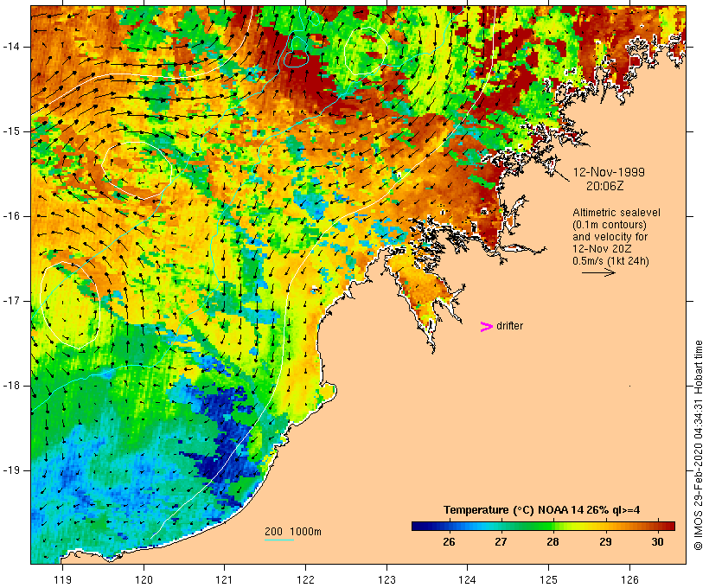Viewport: 709px width, 588px height.
Task: Click the IMOS copyright timestamp text
Action: point(698,445)
